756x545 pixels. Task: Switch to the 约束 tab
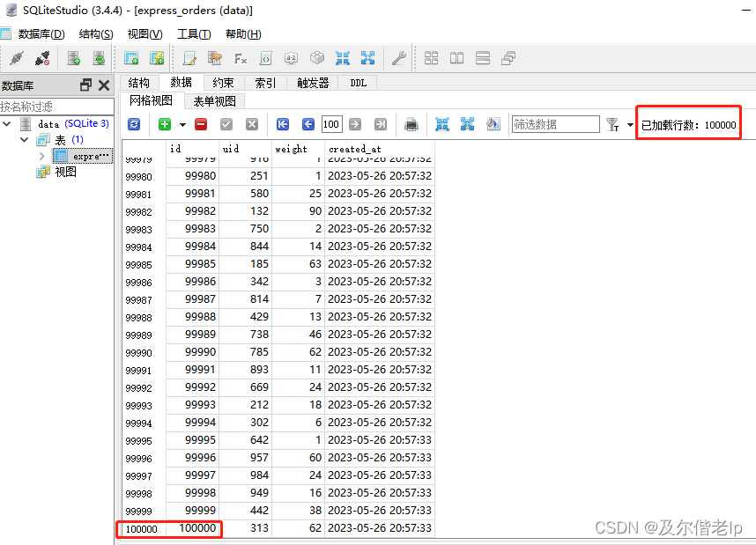coord(223,83)
